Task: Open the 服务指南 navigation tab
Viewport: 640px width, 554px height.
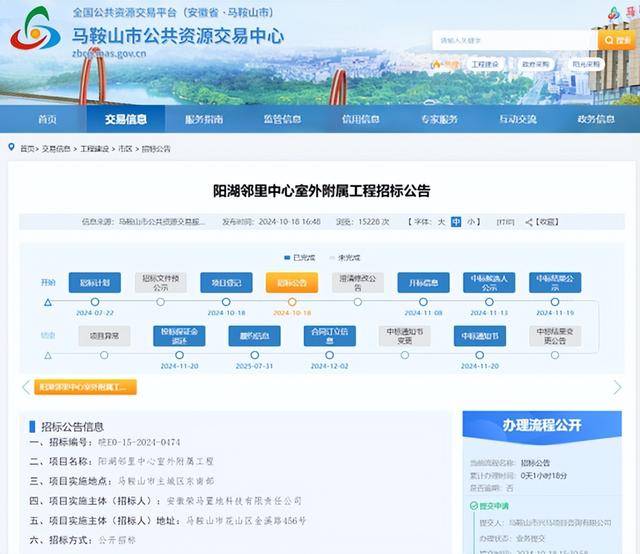Action: click(x=204, y=119)
